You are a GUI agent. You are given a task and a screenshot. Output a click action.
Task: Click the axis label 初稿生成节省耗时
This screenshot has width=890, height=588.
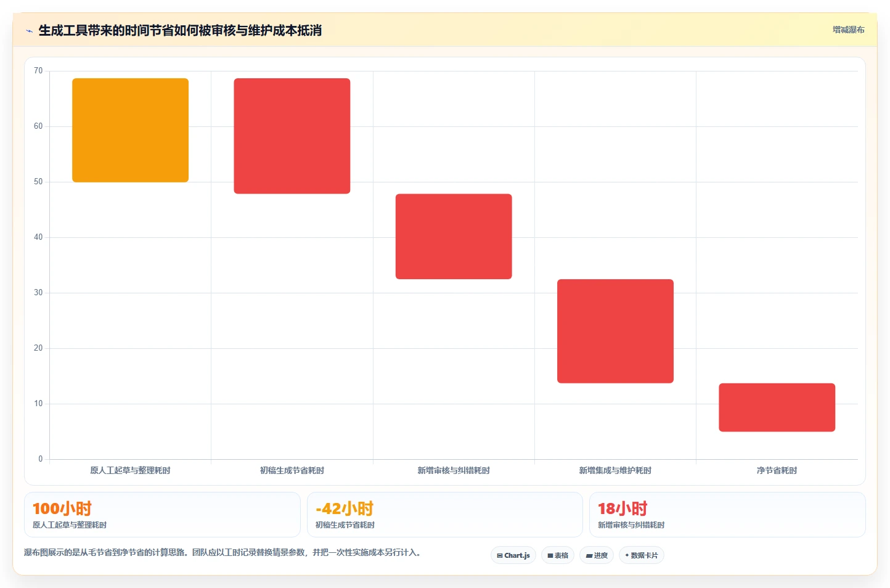point(292,470)
